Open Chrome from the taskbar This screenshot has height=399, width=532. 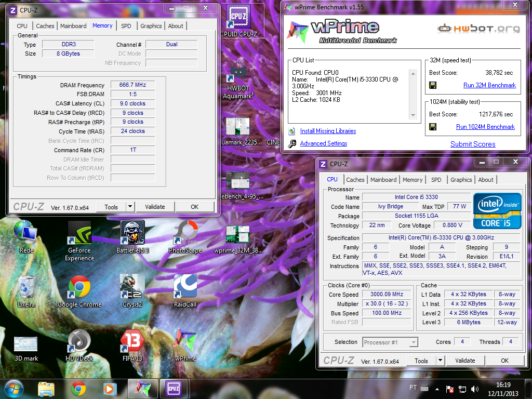[x=78, y=389]
